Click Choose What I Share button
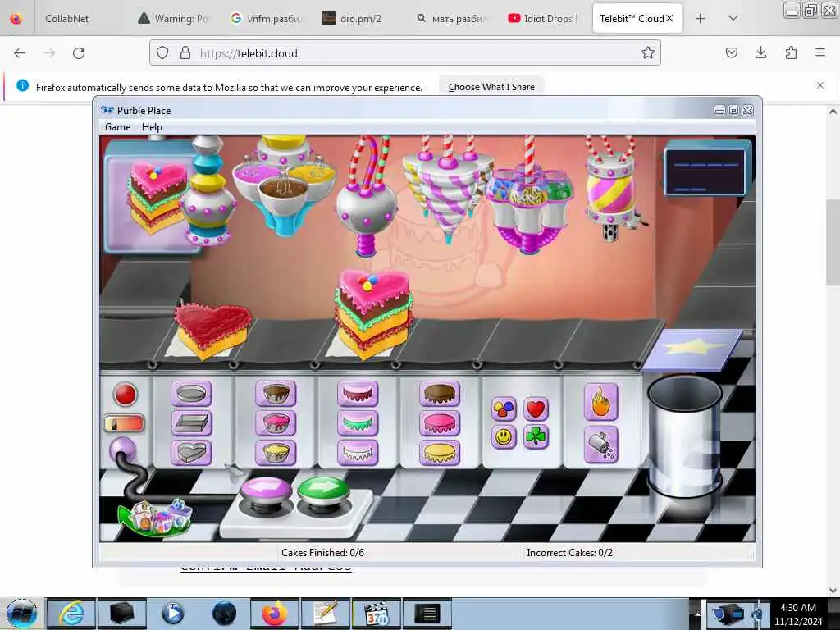Viewport: 840px width, 630px height. coord(491,87)
